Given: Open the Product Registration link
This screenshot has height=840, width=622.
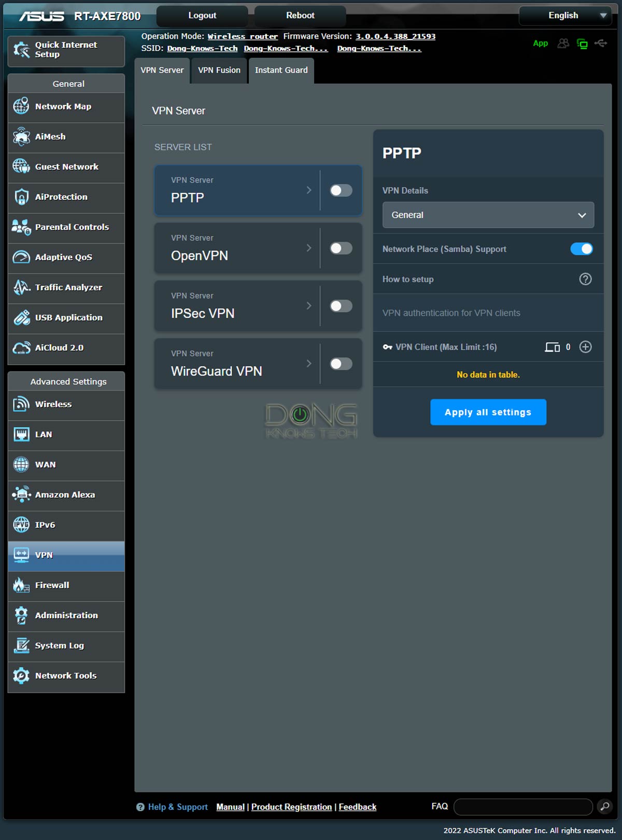Looking at the screenshot, I should 291,807.
